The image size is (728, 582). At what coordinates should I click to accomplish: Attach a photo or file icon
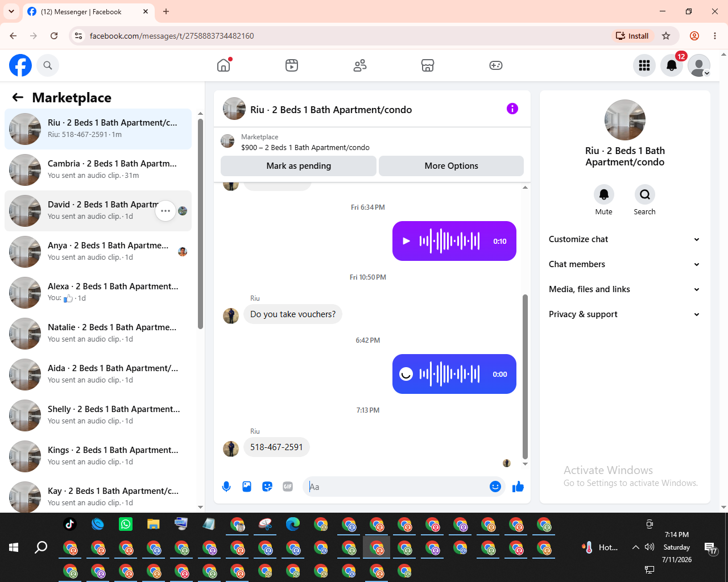point(247,487)
